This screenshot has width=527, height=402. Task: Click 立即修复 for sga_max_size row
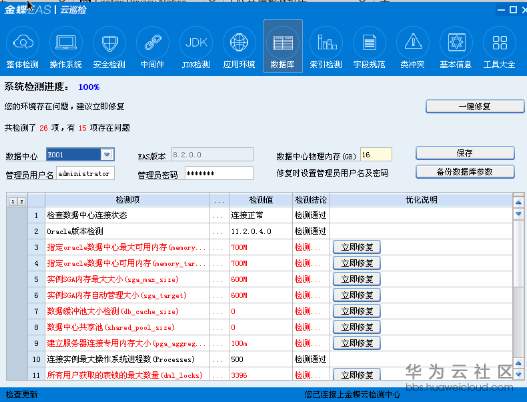tap(357, 279)
